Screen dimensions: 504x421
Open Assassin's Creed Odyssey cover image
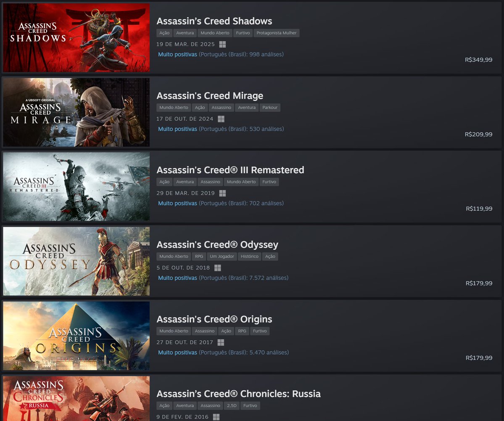click(x=77, y=261)
